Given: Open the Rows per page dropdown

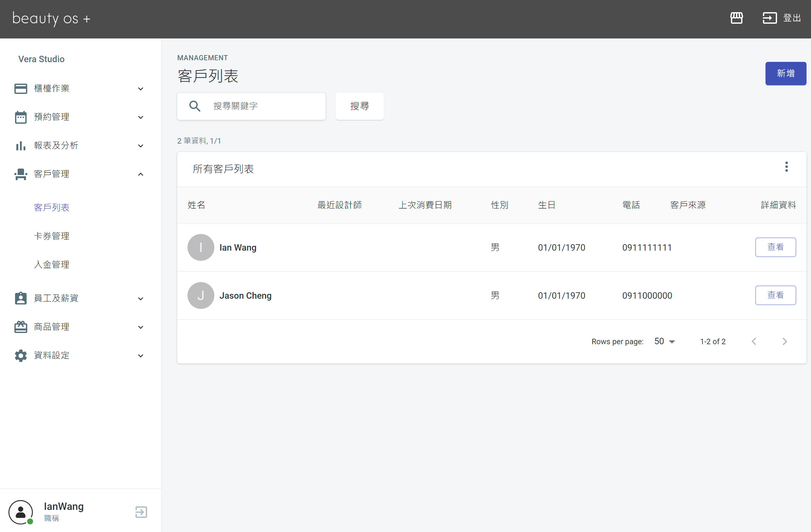Looking at the screenshot, I should point(665,341).
